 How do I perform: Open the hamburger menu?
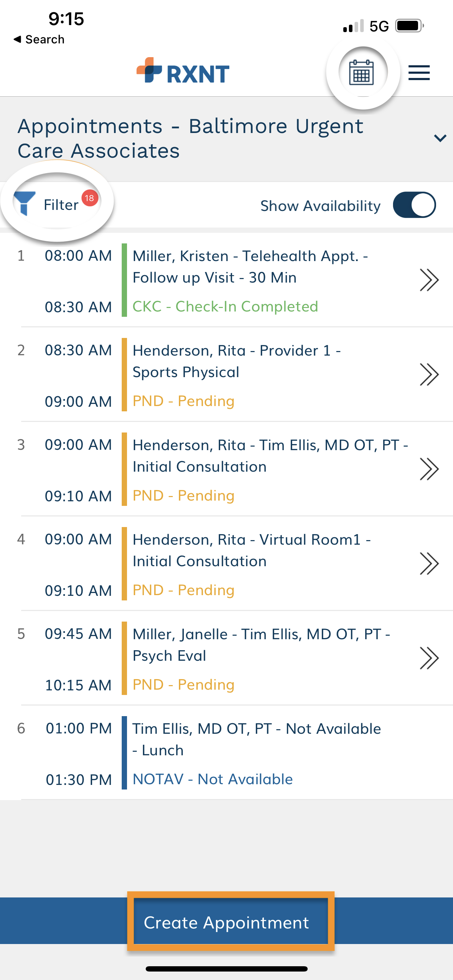pos(419,73)
